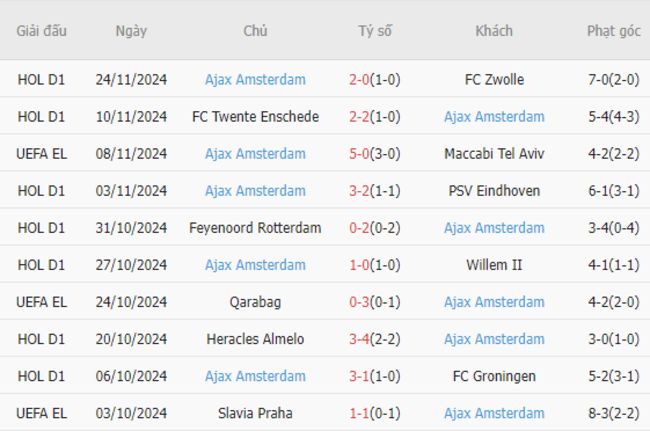This screenshot has height=431, width=650.
Task: Open Qarabag team link
Action: point(255,302)
